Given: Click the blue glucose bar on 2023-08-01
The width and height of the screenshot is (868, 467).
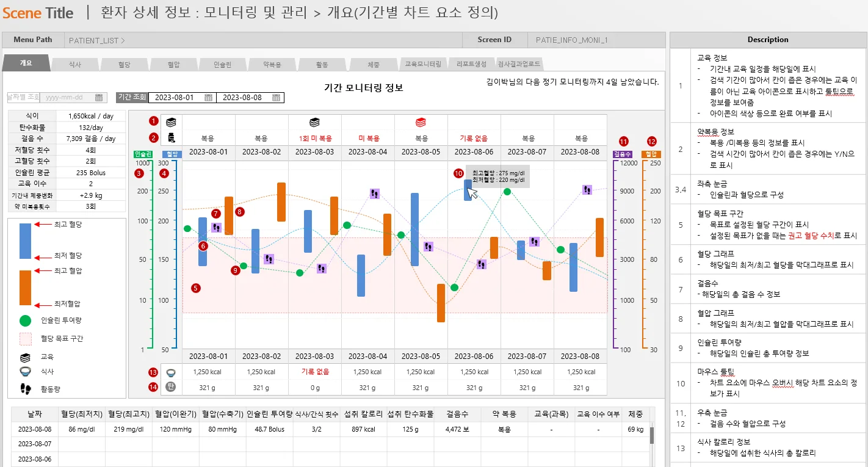Looking at the screenshot, I should (203, 242).
